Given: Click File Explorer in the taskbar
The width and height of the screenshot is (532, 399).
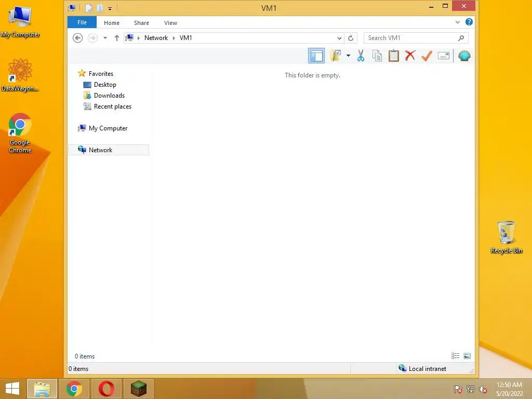Looking at the screenshot, I should [x=42, y=389].
